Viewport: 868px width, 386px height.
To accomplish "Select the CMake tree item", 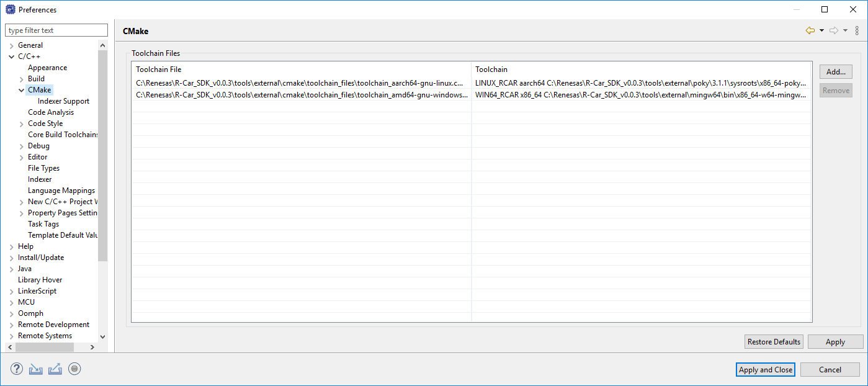I will (x=39, y=90).
